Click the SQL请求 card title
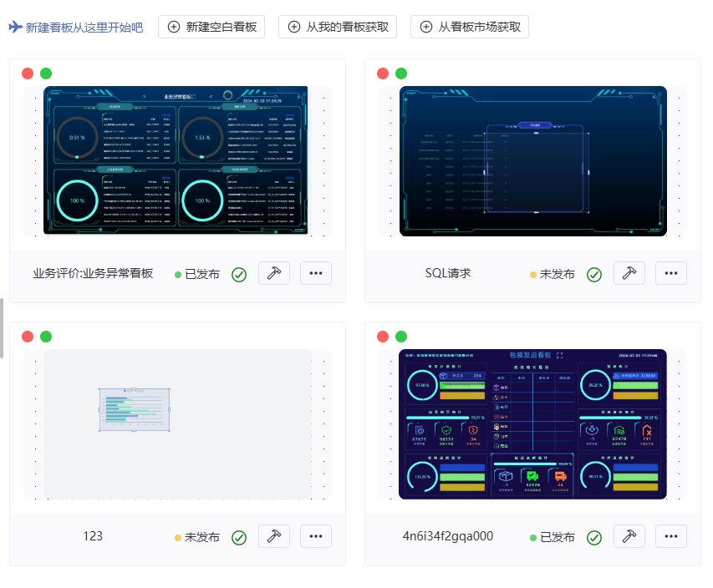The image size is (713, 588). click(448, 273)
